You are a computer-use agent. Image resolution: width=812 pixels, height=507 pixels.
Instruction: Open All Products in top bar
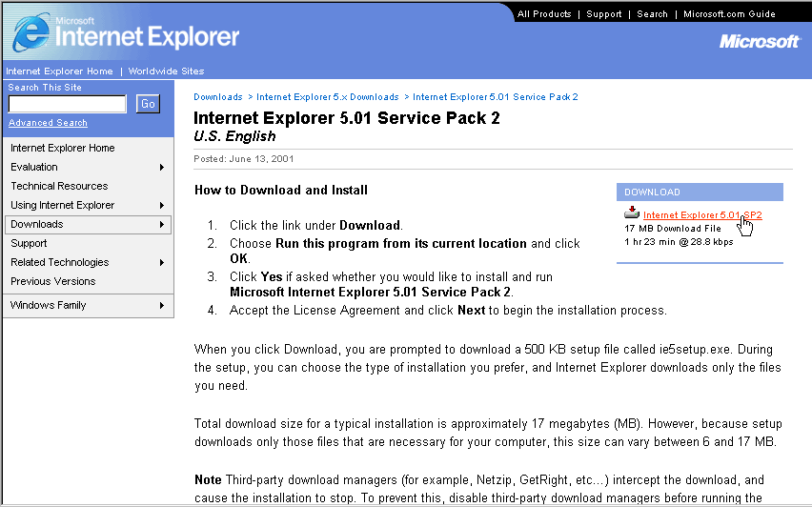[544, 14]
